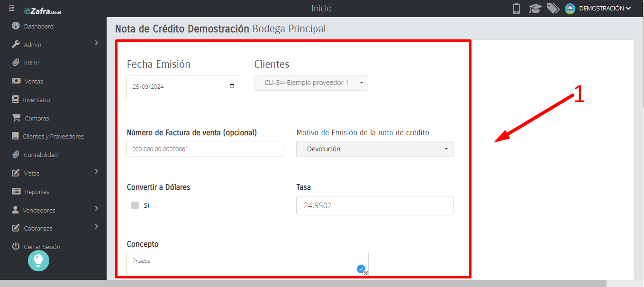Click the Cobranzas edit icon
This screenshot has height=287, width=644.
(16, 228)
